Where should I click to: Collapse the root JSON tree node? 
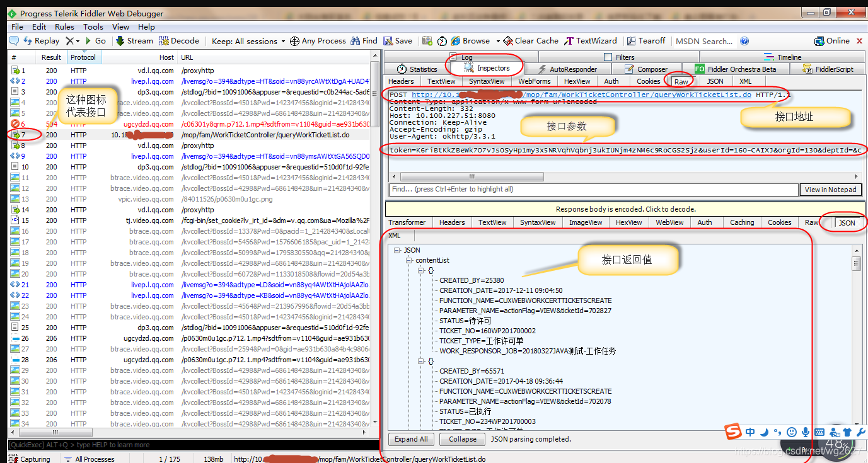point(397,250)
